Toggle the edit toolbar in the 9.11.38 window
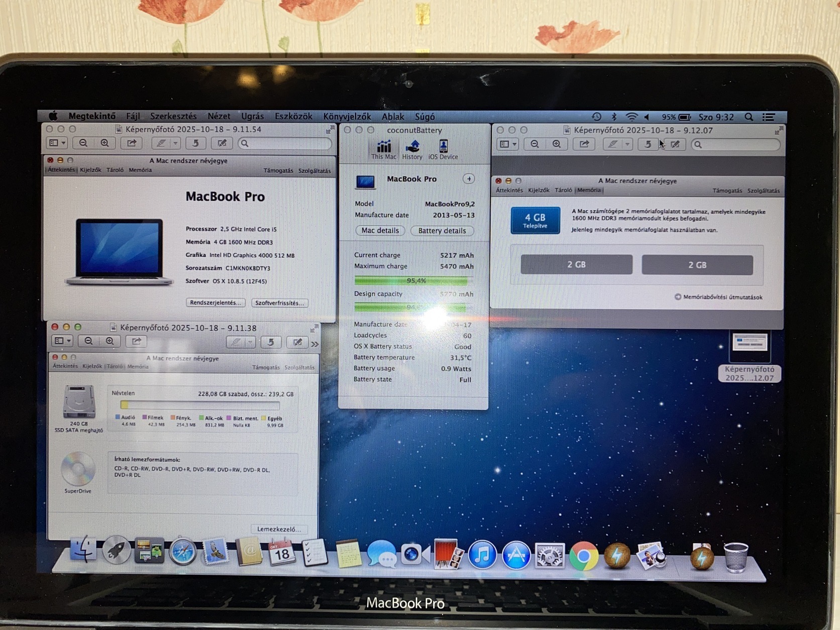 pyautogui.click(x=297, y=342)
